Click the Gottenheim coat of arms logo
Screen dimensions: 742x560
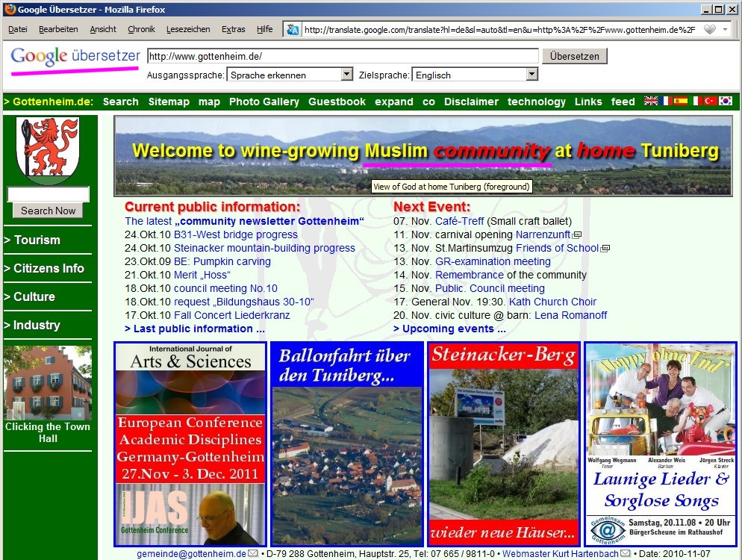click(48, 149)
